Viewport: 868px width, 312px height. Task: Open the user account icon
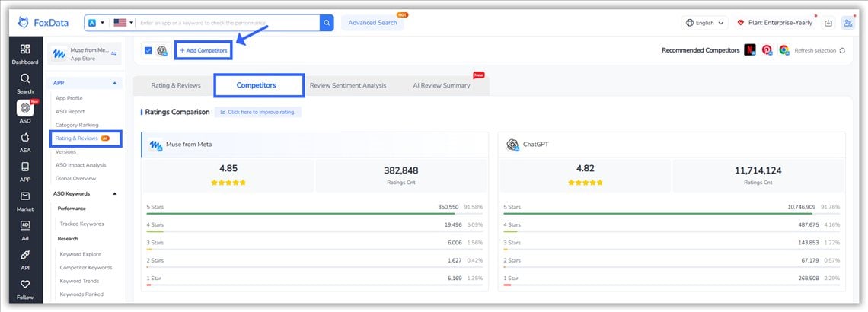click(x=847, y=23)
